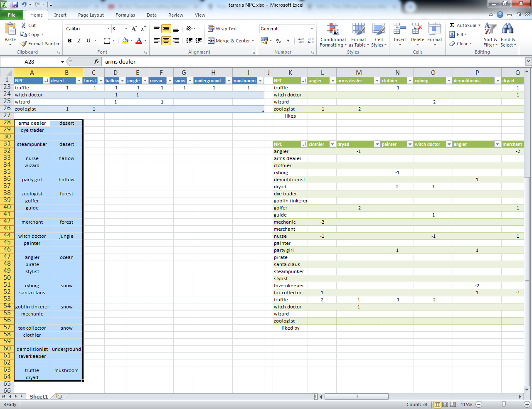
Task: Click AutoSum button
Action: pyautogui.click(x=465, y=25)
